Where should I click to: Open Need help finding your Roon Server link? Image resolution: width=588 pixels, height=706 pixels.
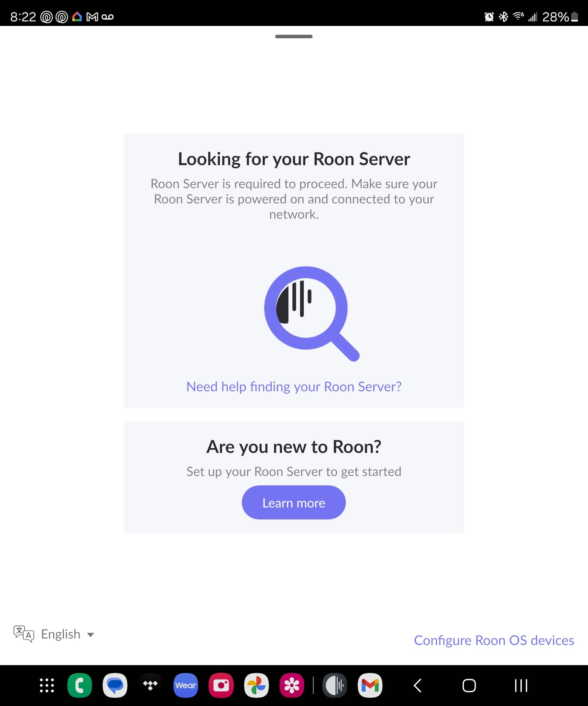pyautogui.click(x=294, y=387)
